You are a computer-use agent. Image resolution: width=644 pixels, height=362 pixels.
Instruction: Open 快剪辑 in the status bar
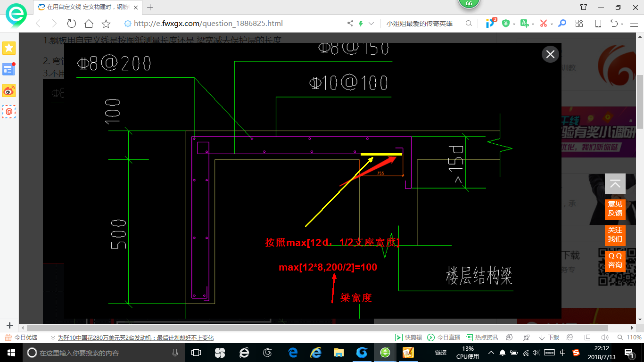click(408, 337)
